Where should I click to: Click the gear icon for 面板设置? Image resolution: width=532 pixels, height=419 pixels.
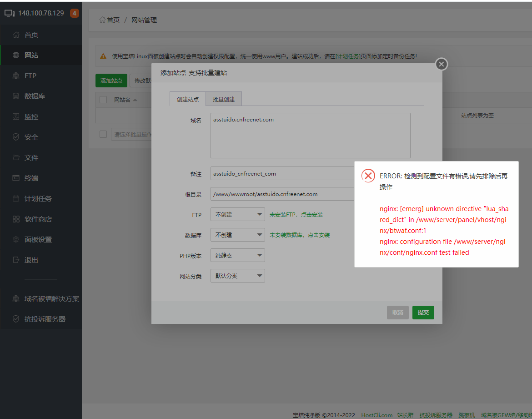16,239
